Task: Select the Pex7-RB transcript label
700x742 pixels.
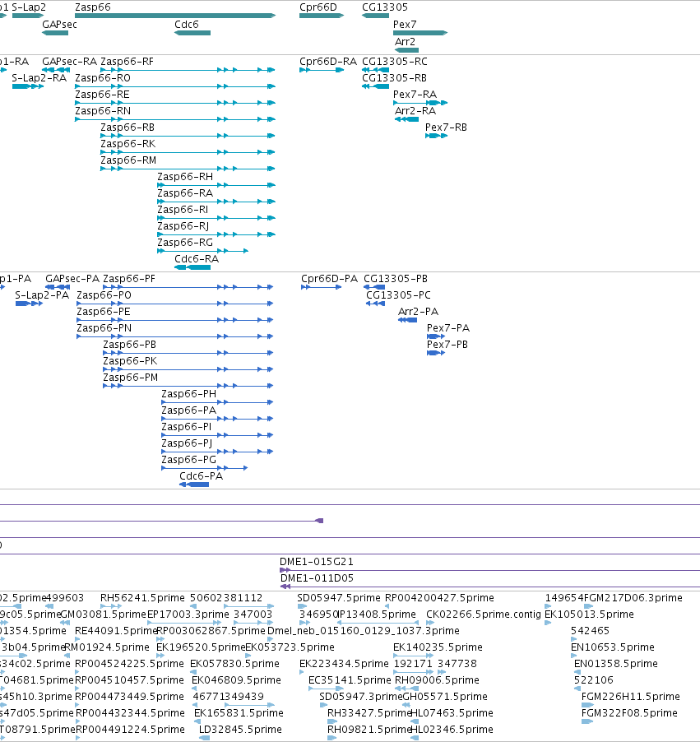Action: click(x=447, y=128)
